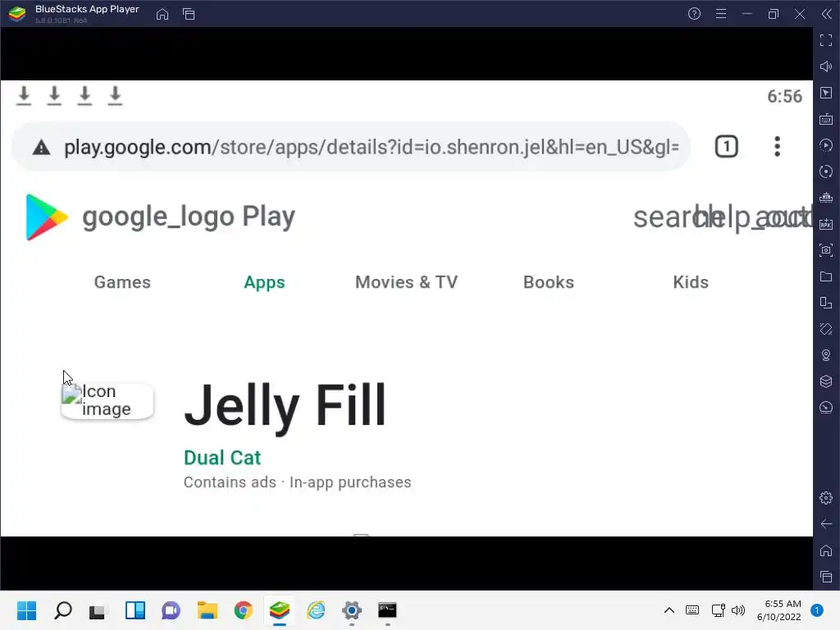The height and width of the screenshot is (630, 840).
Task: Open the Widgets icon on taskbar
Action: pyautogui.click(x=135, y=610)
